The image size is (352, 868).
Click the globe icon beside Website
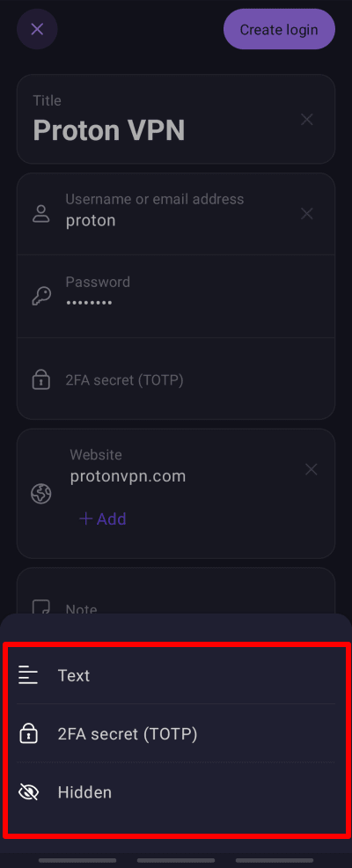point(41,494)
